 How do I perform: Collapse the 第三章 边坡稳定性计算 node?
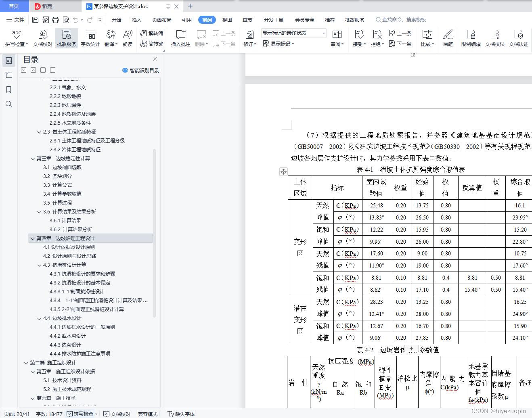pyautogui.click(x=33, y=159)
